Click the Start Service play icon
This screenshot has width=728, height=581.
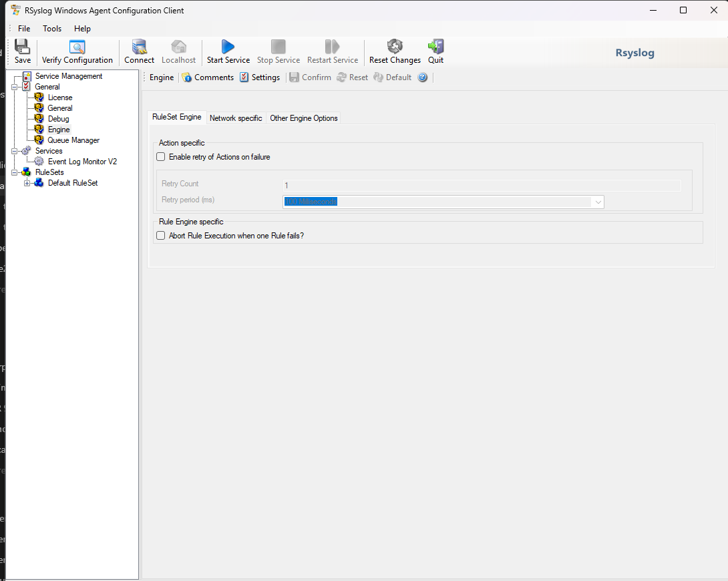click(228, 46)
